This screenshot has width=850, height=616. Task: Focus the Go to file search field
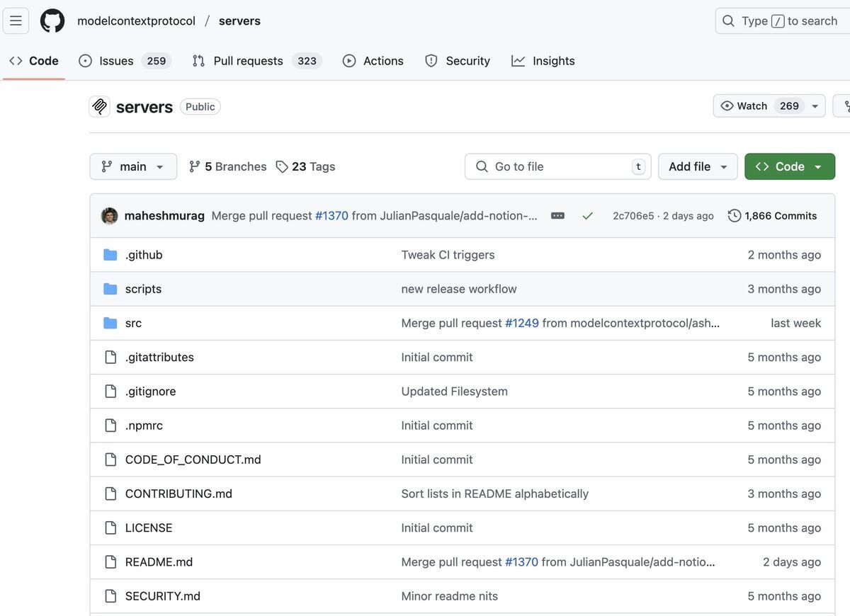tap(558, 166)
